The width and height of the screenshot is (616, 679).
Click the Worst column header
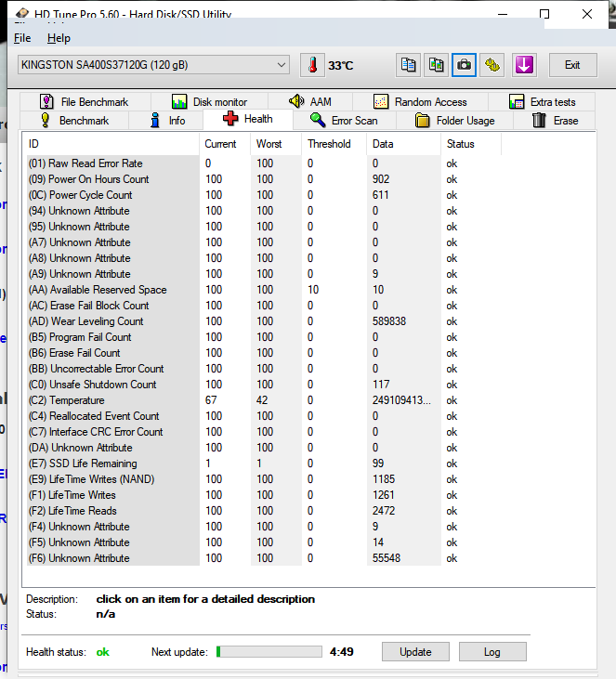click(x=276, y=144)
